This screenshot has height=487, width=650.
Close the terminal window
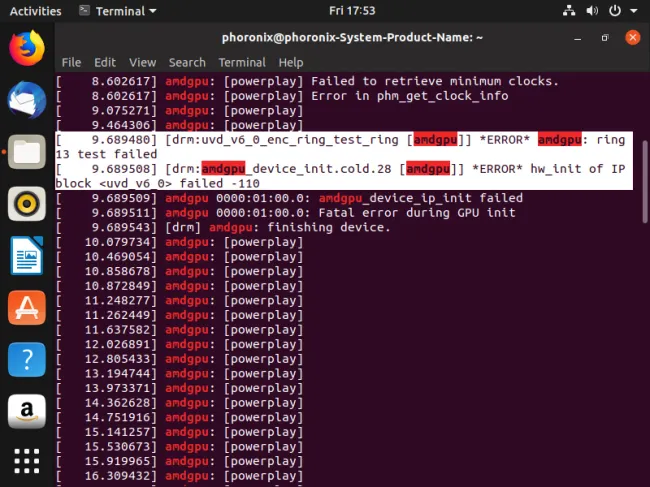point(633,38)
